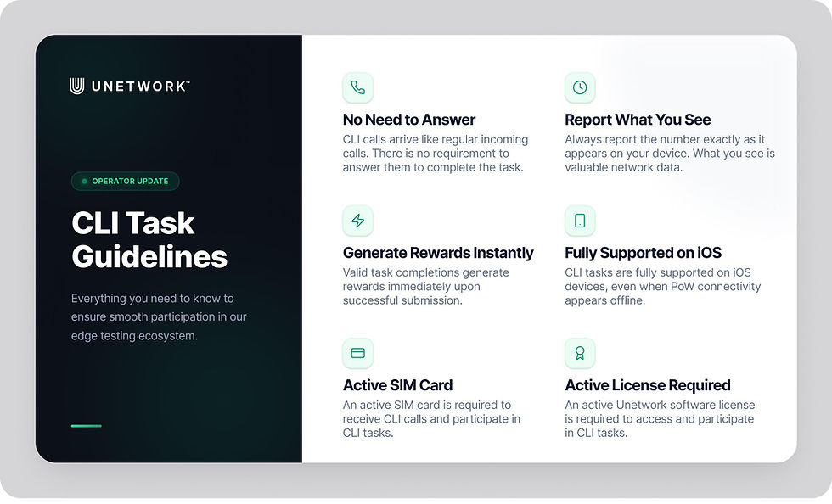Click the 'Everything you need to know' paragraph

[x=159, y=316]
